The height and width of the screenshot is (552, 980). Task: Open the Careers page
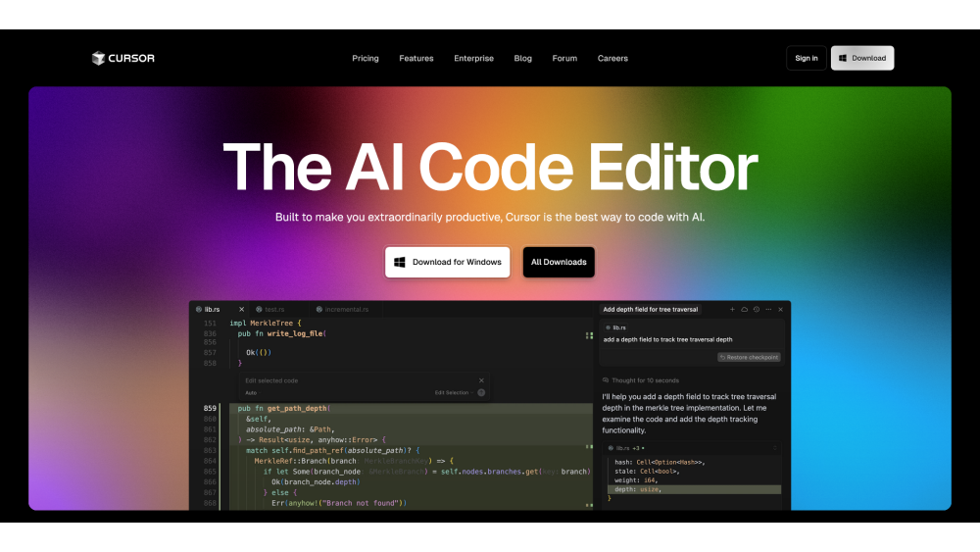click(x=612, y=58)
